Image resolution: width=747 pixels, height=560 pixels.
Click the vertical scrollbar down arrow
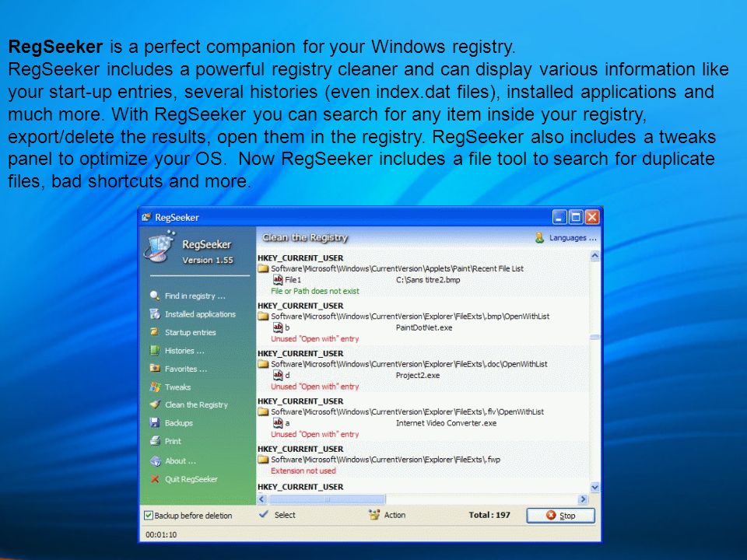click(594, 487)
